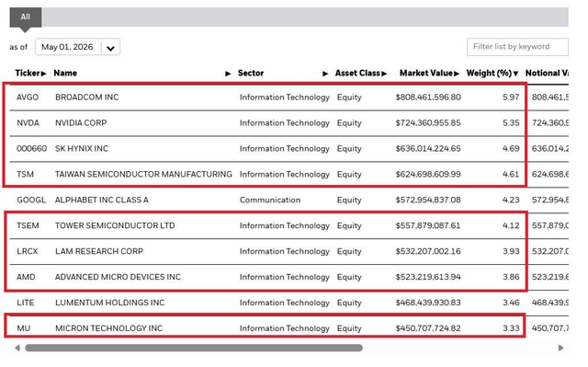This screenshot has height=367, width=588.
Task: Click the horizontal scrollbar thumb
Action: pyautogui.click(x=194, y=348)
